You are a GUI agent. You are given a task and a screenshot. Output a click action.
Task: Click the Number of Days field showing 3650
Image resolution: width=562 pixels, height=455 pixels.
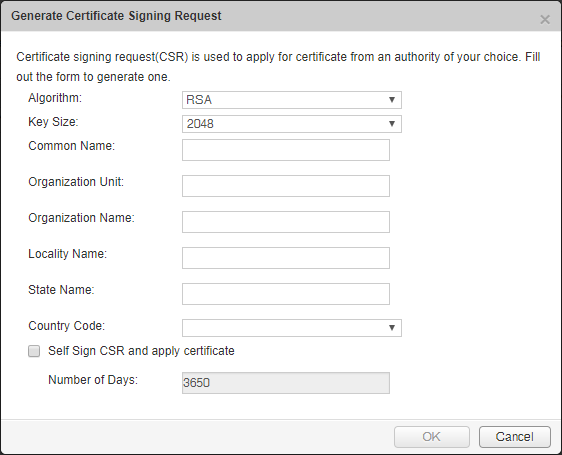click(x=286, y=383)
